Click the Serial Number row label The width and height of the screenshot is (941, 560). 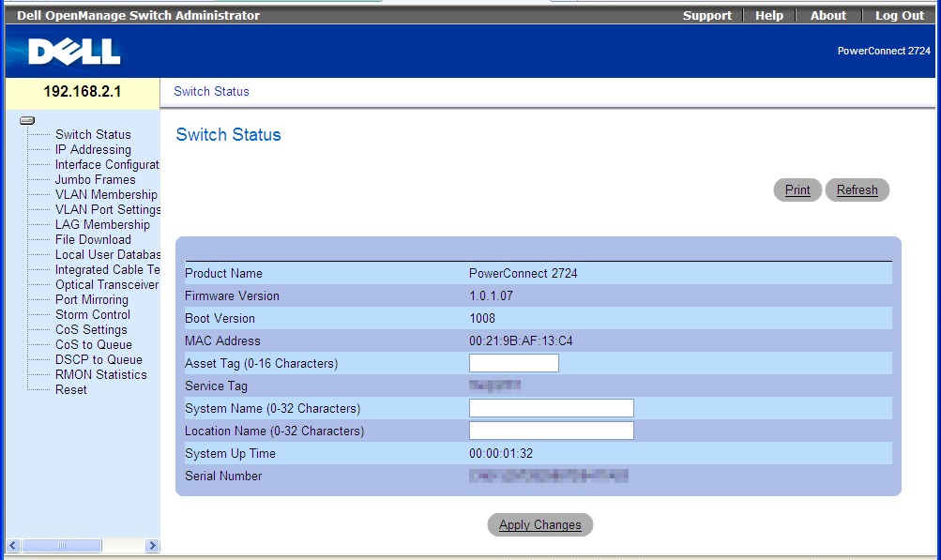[x=223, y=476]
